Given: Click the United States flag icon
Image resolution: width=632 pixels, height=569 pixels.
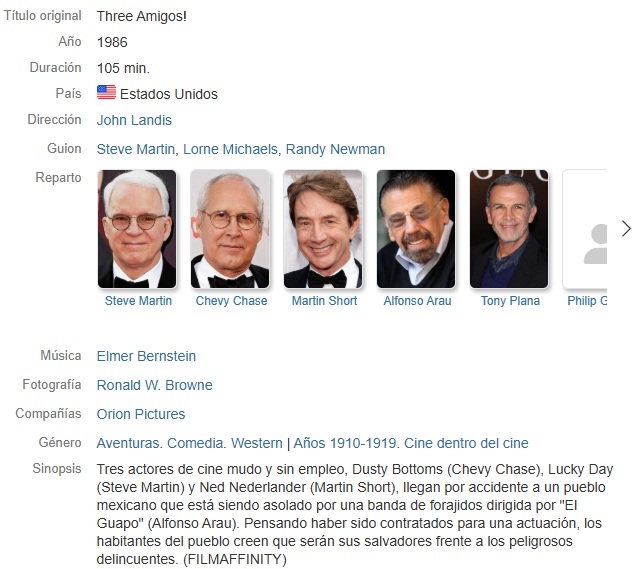Looking at the screenshot, I should (106, 92).
